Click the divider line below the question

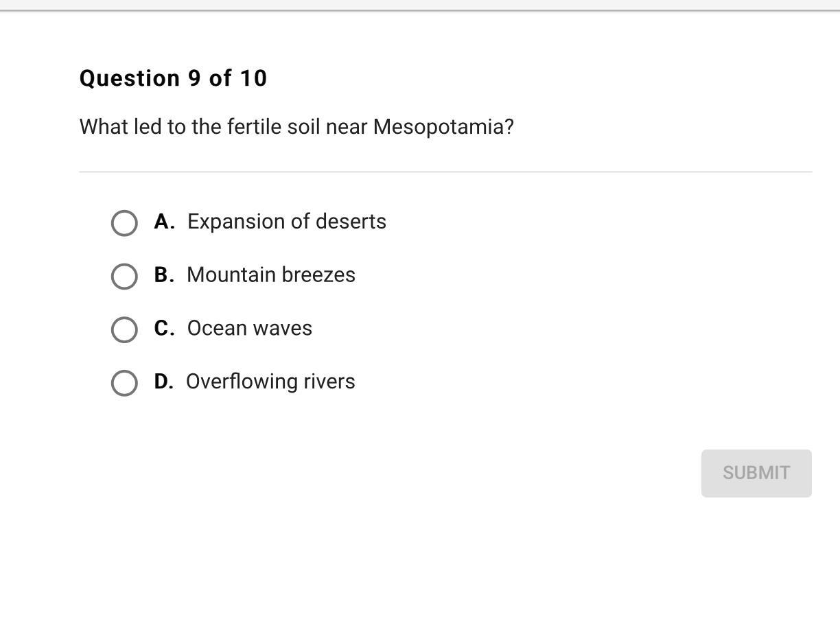point(445,172)
